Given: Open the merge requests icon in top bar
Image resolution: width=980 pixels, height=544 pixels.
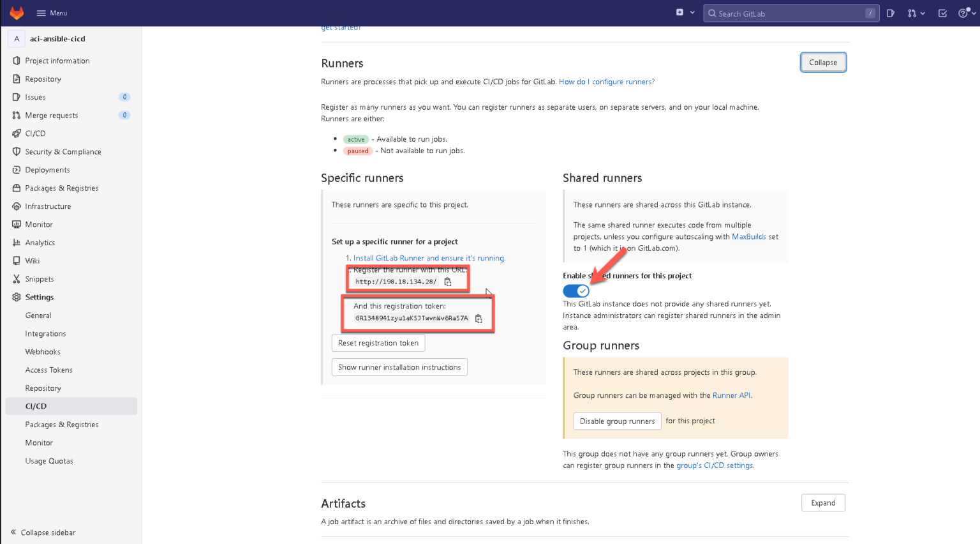Looking at the screenshot, I should (912, 13).
